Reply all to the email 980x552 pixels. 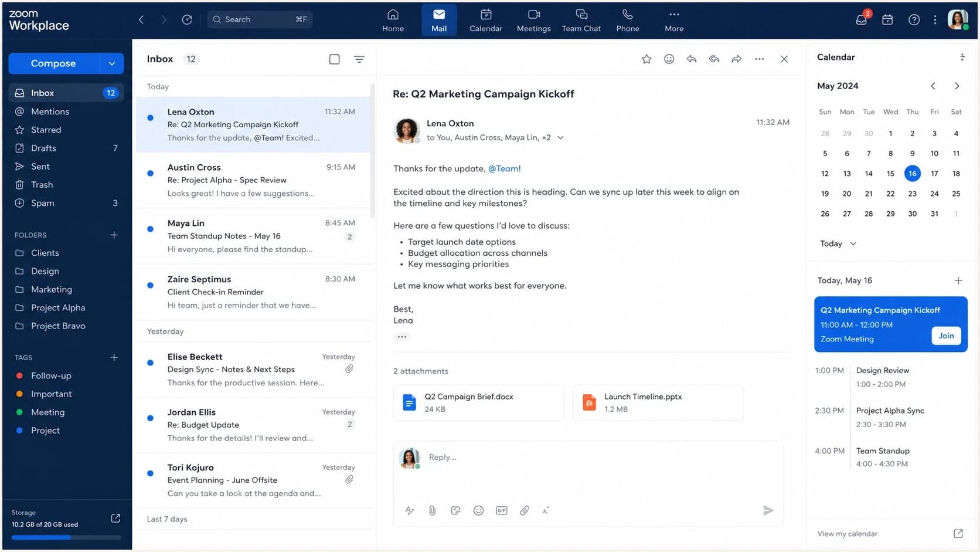[714, 59]
